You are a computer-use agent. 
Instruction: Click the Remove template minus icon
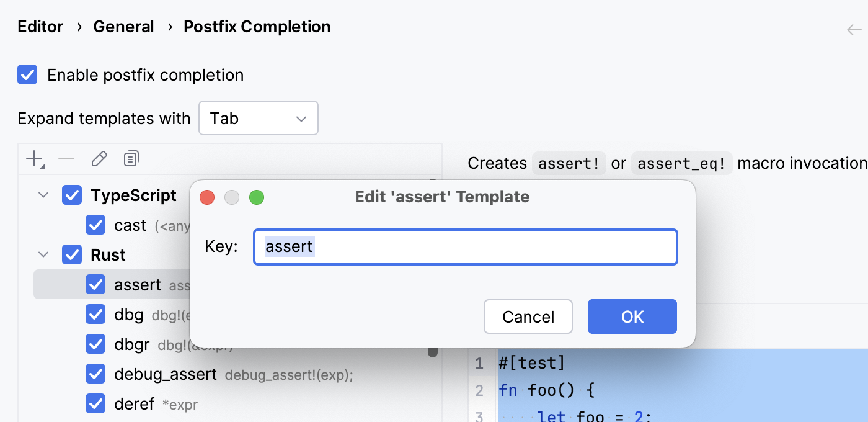[x=66, y=158]
